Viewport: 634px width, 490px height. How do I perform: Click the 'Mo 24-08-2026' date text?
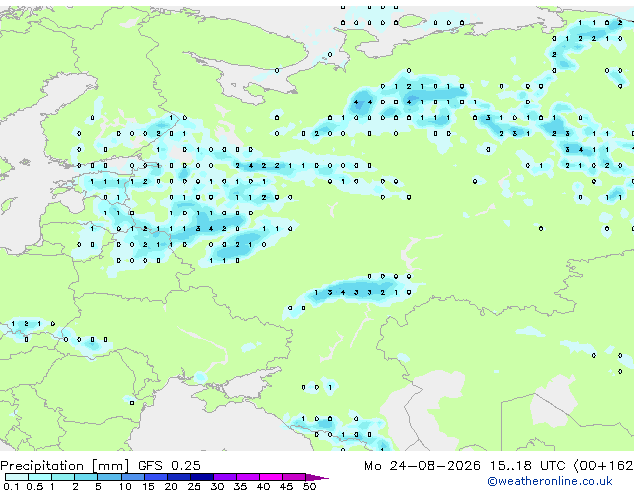click(x=422, y=466)
